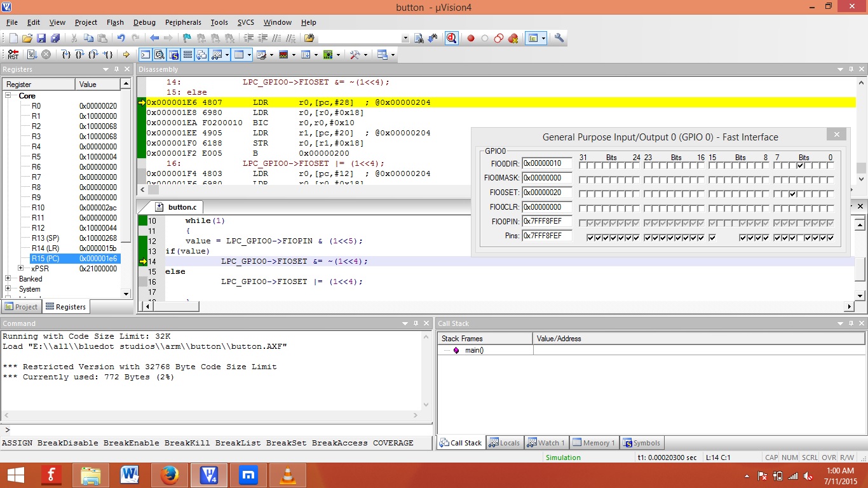Viewport: 868px width, 488px height.
Task: Click the Reset CPU (RST) icon
Action: 13,55
